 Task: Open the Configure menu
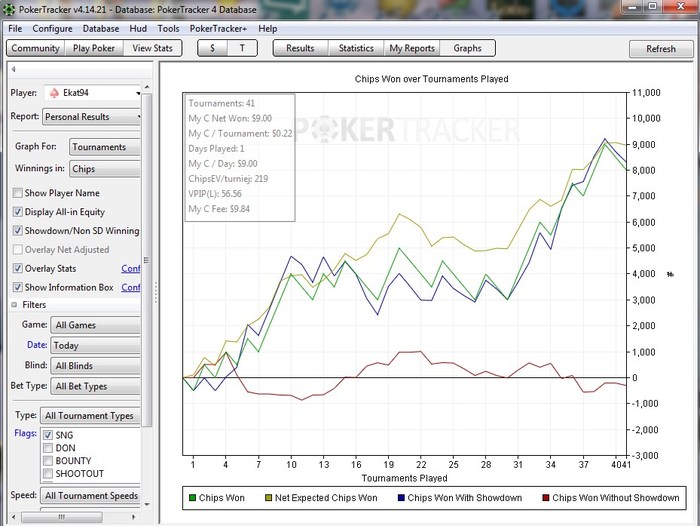pos(52,29)
